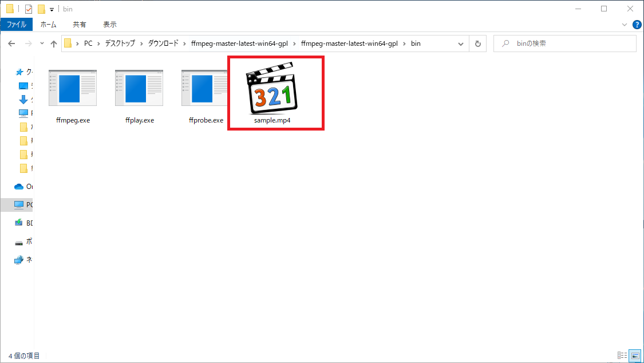The width and height of the screenshot is (644, 363).
Task: Open Help with the blue question mark
Action: tap(637, 25)
